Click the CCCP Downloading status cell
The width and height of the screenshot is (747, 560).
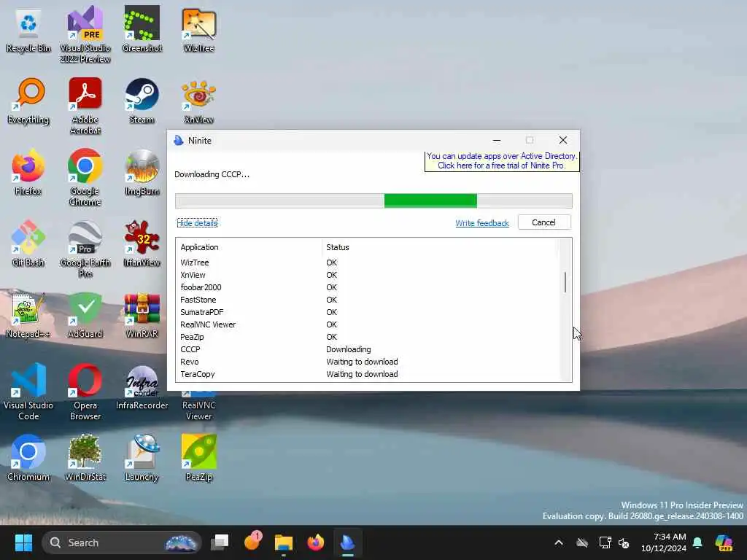348,349
